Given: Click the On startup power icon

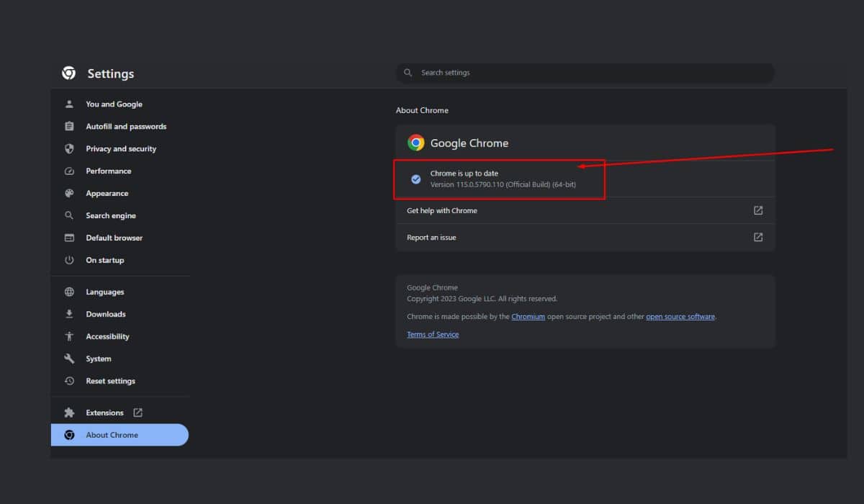Looking at the screenshot, I should click(69, 261).
